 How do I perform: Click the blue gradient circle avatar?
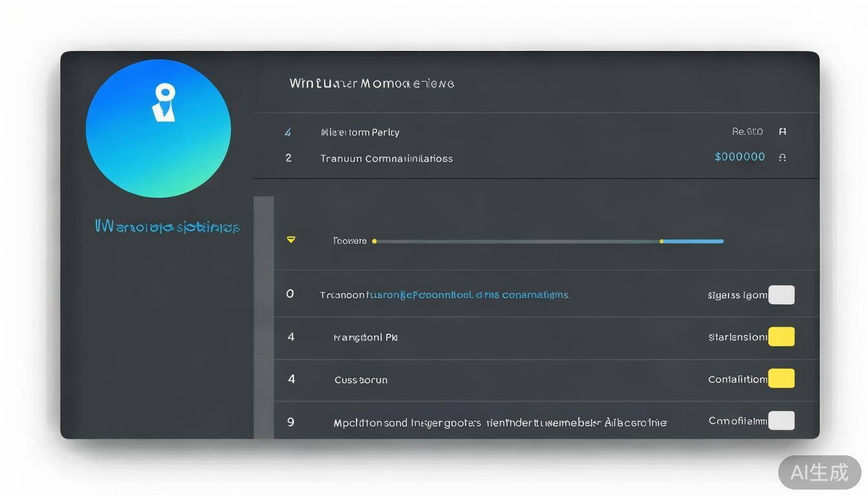pos(158,129)
